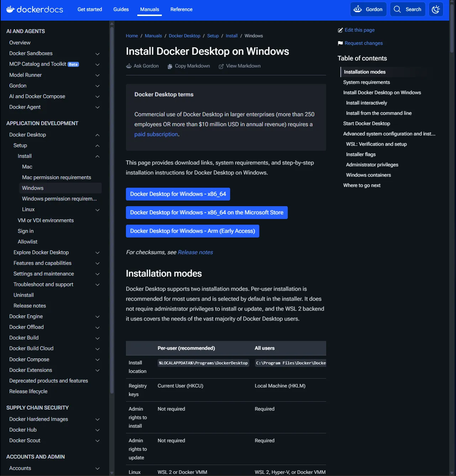456x476 pixels.
Task: Jump to Install interactively in contents
Action: [x=366, y=103]
